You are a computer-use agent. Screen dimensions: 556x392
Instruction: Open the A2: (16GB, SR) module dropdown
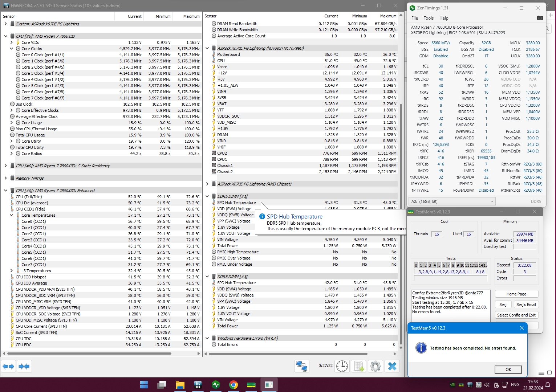click(x=452, y=201)
